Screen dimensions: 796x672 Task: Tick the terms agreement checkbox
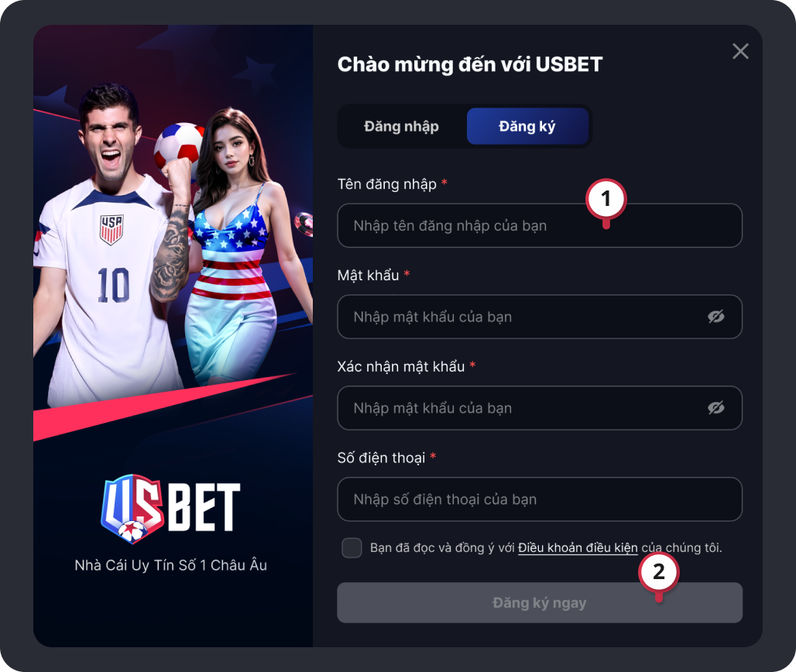352,548
